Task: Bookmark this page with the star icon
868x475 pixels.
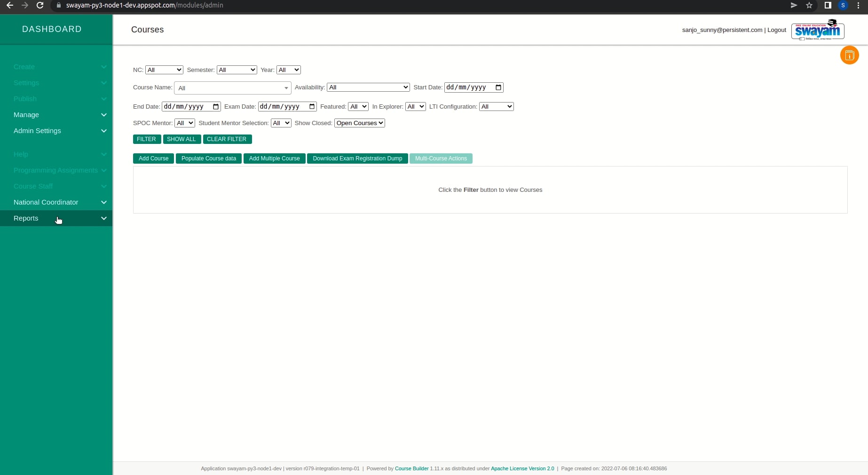Action: click(x=809, y=6)
